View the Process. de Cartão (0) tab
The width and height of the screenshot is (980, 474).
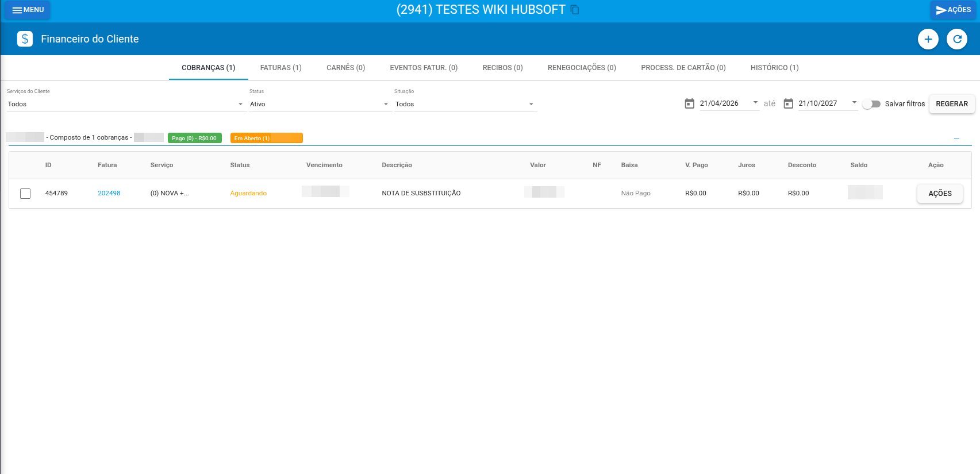pos(683,68)
